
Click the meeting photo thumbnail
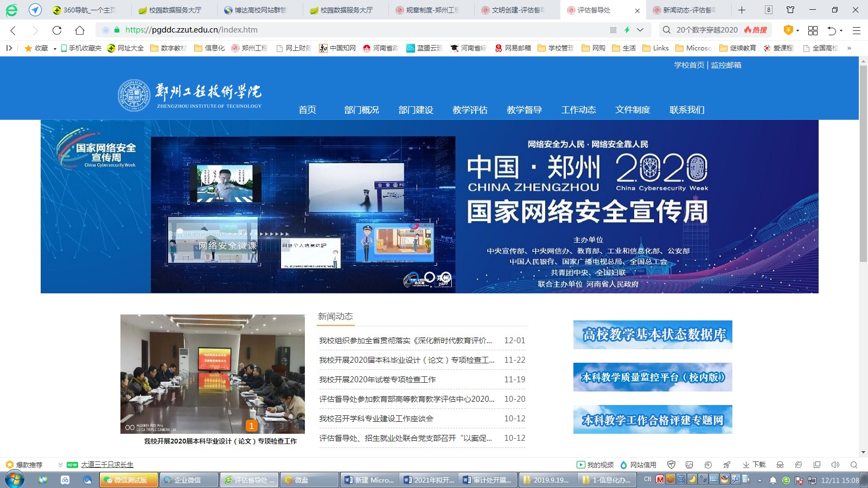pos(213,374)
